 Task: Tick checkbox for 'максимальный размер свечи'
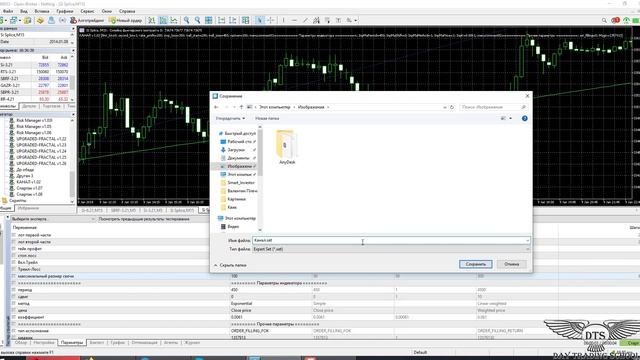pyautogui.click(x=14, y=276)
